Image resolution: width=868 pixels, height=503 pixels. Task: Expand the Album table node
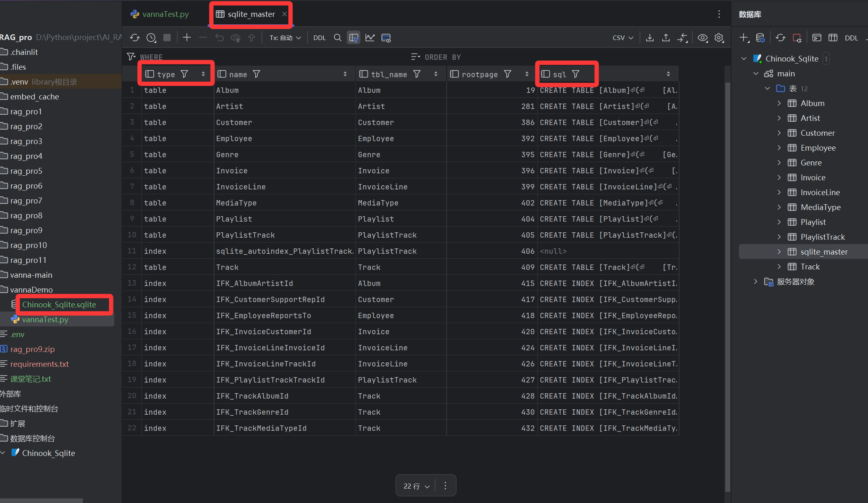(779, 103)
